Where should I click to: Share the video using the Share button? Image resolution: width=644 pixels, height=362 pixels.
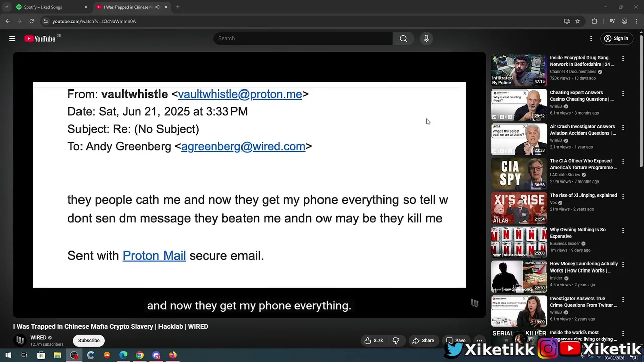(423, 340)
